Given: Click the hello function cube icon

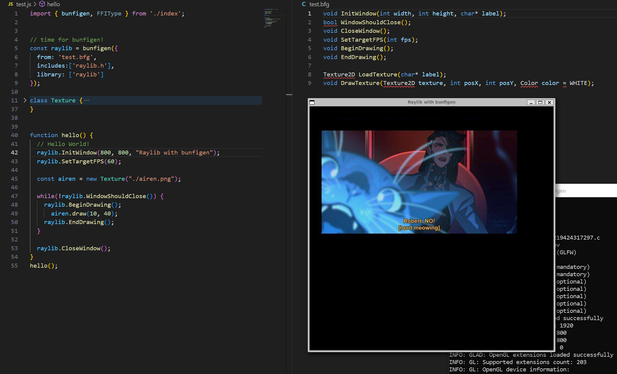Looking at the screenshot, I should pyautogui.click(x=42, y=4).
